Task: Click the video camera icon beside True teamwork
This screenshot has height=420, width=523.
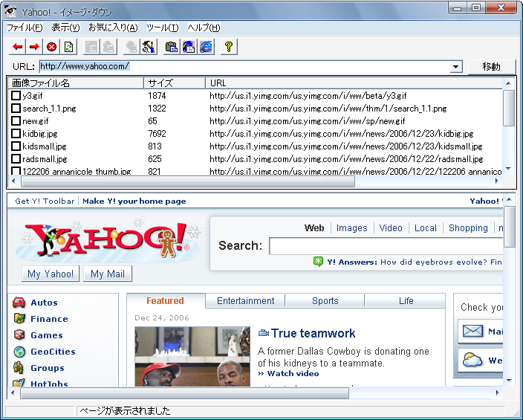Action: pyautogui.click(x=264, y=332)
